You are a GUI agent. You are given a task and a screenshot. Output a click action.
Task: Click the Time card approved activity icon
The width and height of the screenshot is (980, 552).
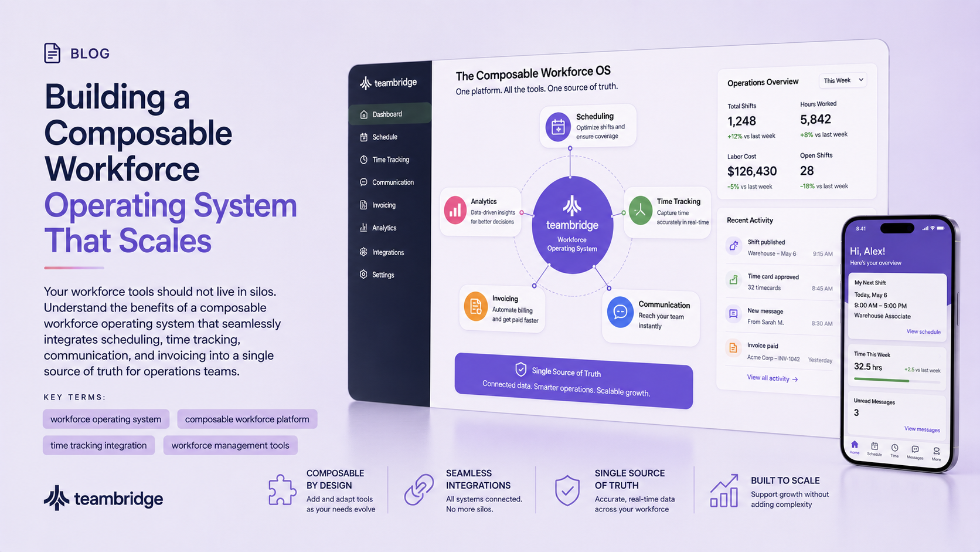tap(733, 280)
